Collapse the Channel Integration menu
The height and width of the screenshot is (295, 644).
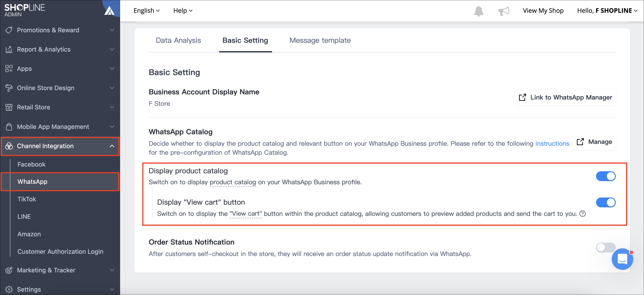pyautogui.click(x=60, y=146)
